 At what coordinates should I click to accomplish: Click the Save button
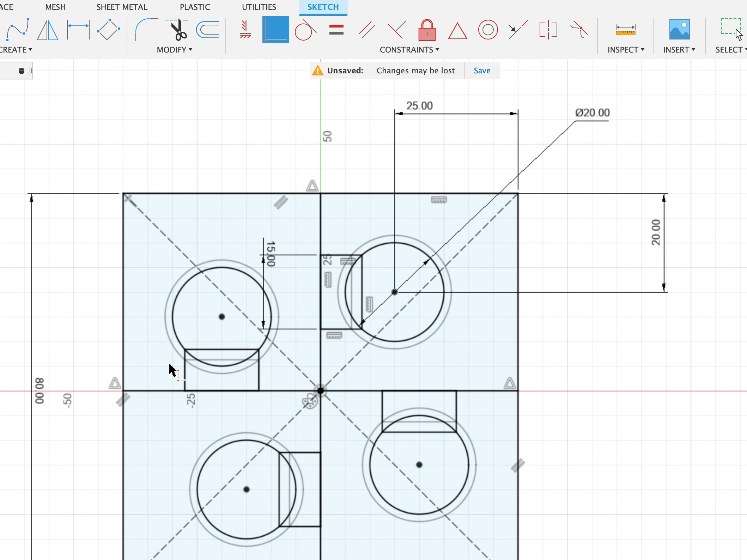tap(482, 70)
